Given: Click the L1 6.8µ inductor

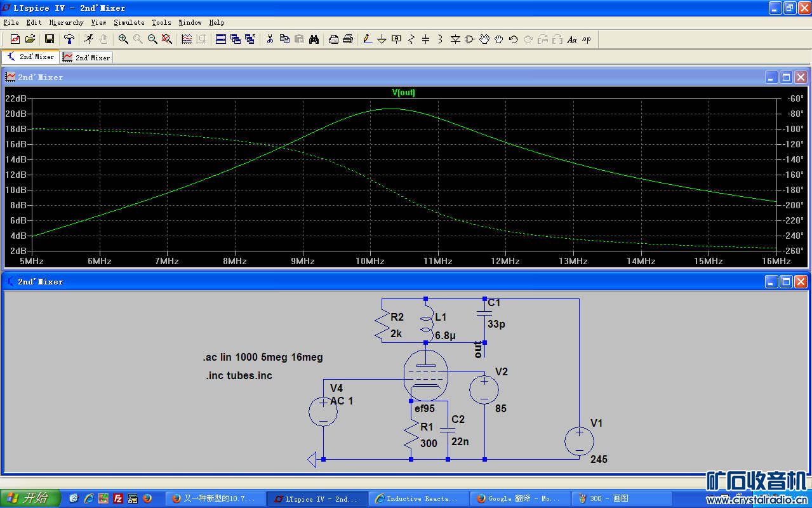Looking at the screenshot, I should 426,324.
